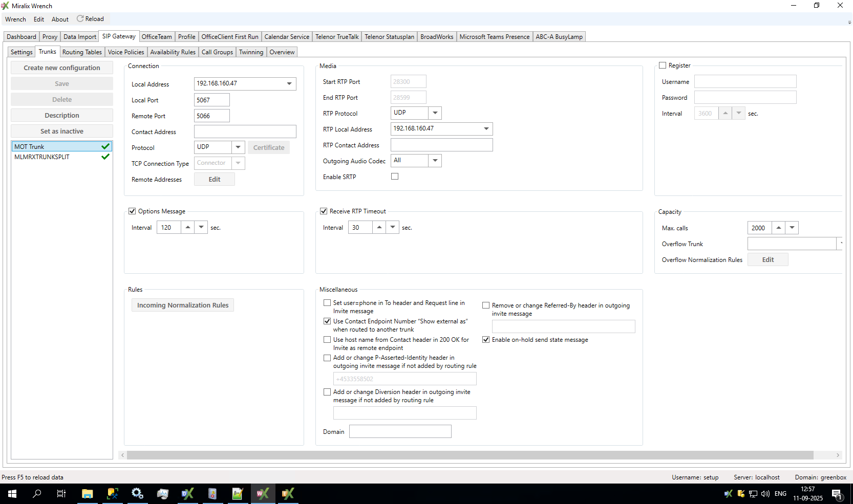Screen dimensions: 853x504
Task: Click Create new configuration button
Action: [62, 68]
